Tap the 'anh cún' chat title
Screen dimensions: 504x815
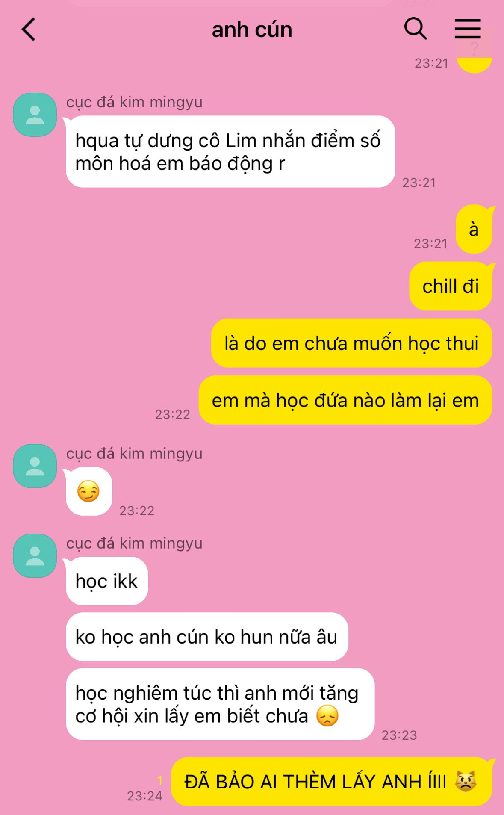(x=252, y=30)
